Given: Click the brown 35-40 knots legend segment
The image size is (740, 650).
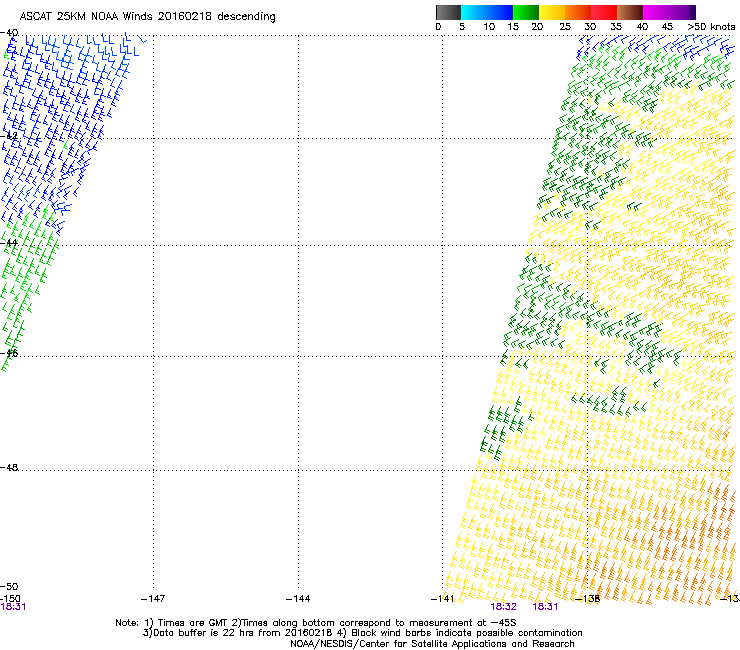Looking at the screenshot, I should [630, 12].
